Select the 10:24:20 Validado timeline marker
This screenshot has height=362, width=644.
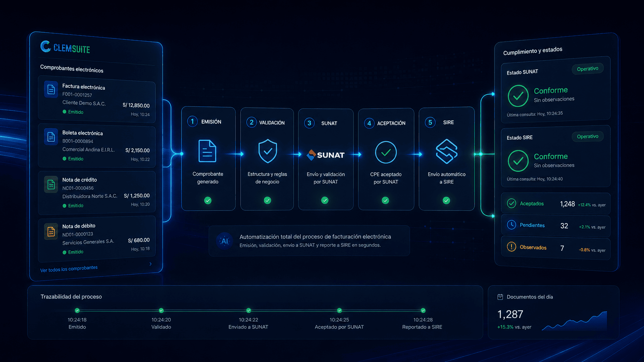click(x=161, y=310)
